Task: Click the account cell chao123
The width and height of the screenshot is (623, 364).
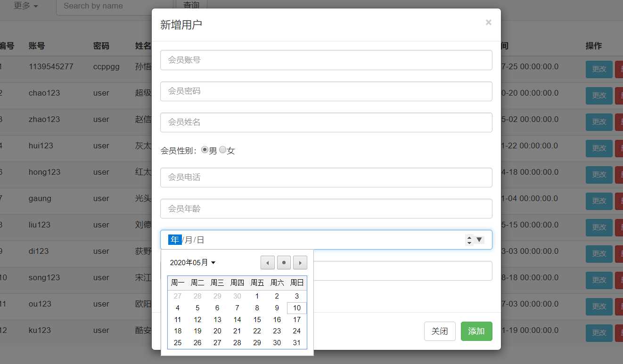Action: coord(44,93)
